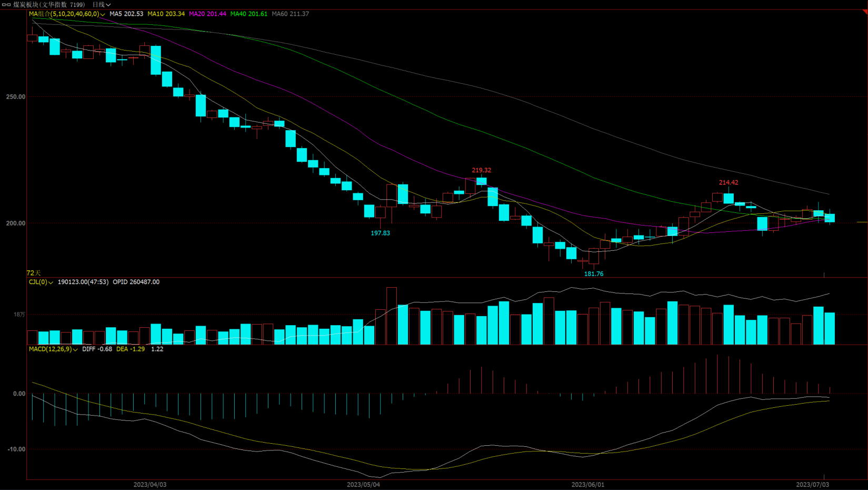Image resolution: width=868 pixels, height=490 pixels.
Task: Click the 197.83 low price label
Action: (x=381, y=233)
